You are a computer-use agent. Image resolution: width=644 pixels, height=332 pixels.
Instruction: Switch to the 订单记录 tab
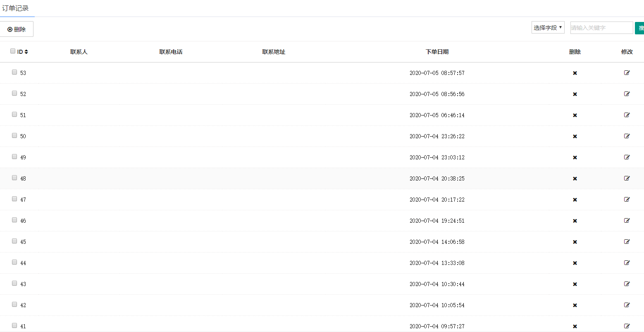pos(16,8)
